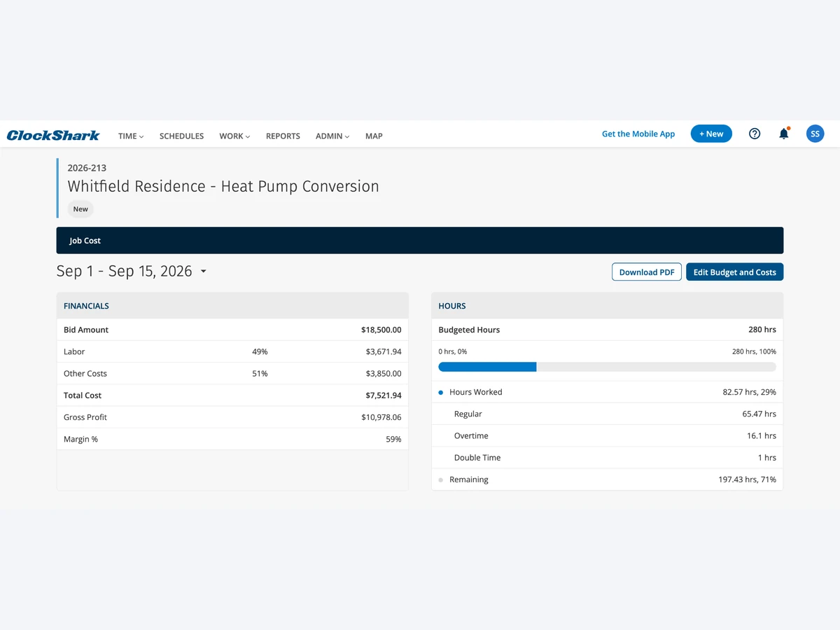Click the New status badge
Screen dimensions: 840x630
(x=80, y=209)
